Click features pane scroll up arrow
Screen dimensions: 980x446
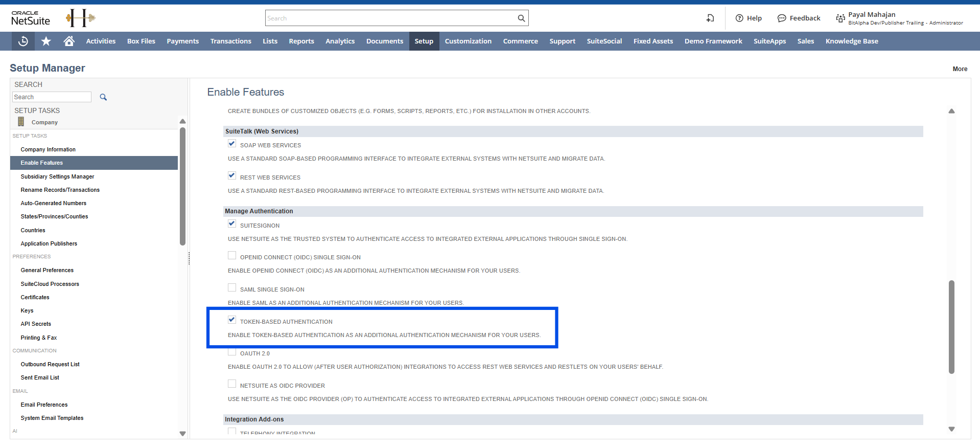(951, 111)
